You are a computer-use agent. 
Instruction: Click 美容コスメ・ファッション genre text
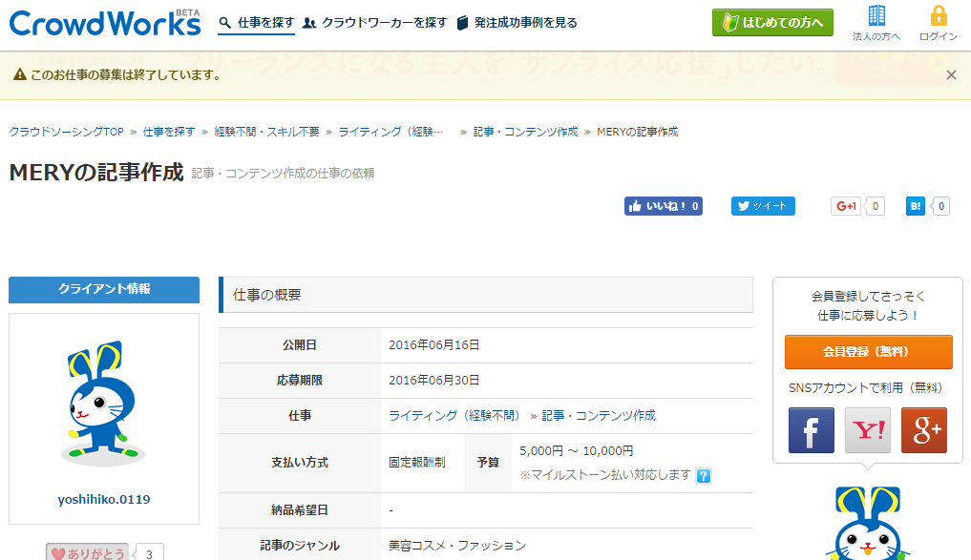(x=457, y=545)
